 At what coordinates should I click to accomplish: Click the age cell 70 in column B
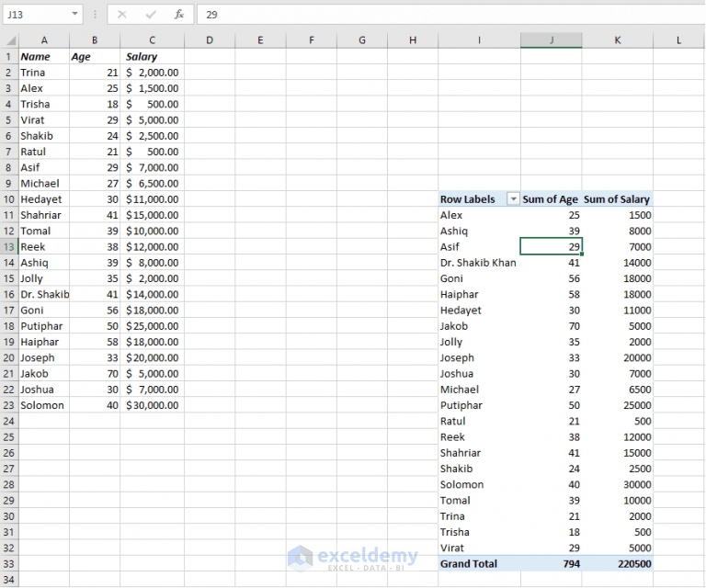point(95,373)
